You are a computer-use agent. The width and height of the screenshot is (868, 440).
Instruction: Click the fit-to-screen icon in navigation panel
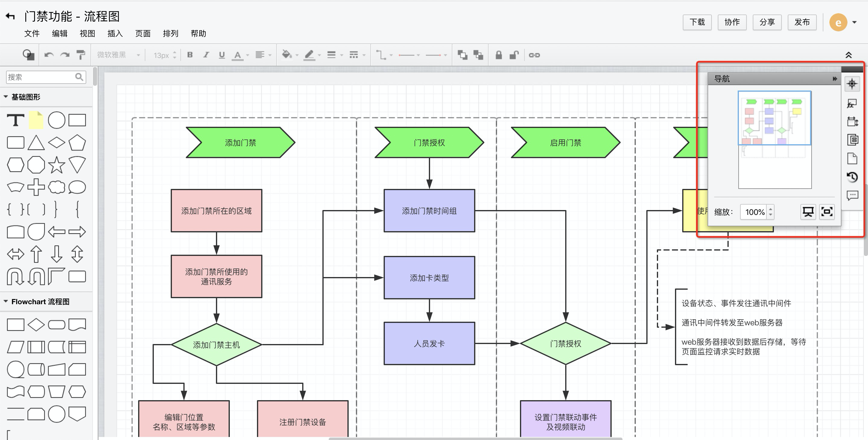click(827, 212)
